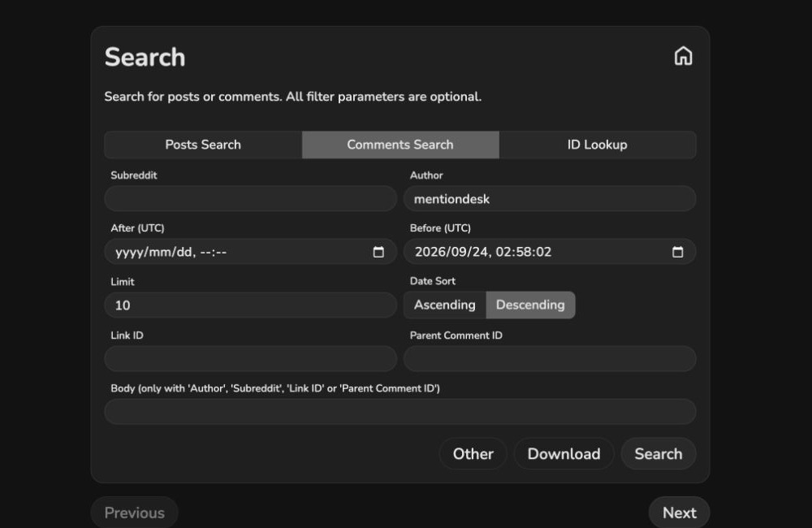The height and width of the screenshot is (528, 812).
Task: Switch to the Posts Search tab
Action: pyautogui.click(x=203, y=145)
